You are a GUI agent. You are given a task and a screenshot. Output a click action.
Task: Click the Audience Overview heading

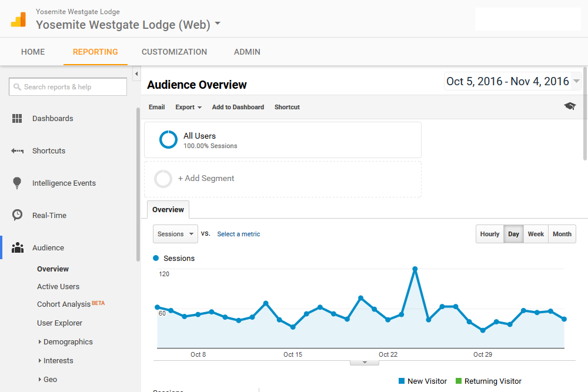(197, 85)
